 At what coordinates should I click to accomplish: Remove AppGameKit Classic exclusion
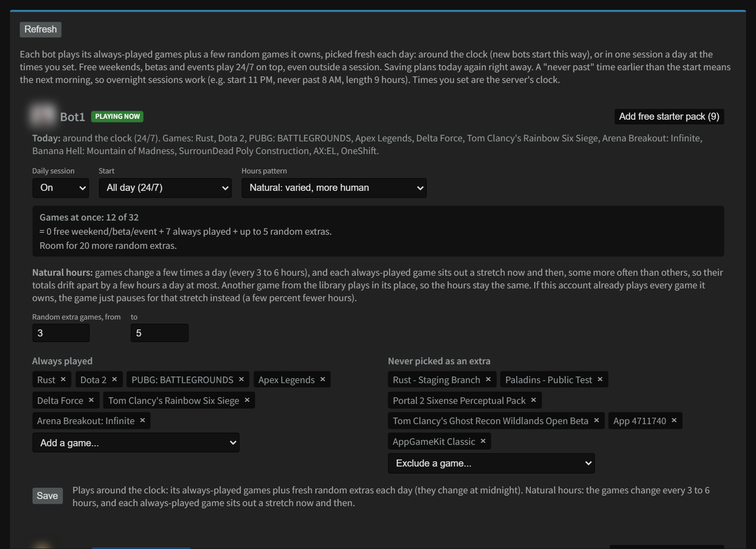483,441
